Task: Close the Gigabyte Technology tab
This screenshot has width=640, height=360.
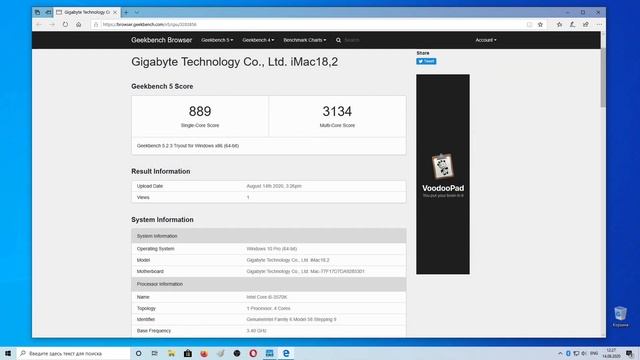Action: (115, 12)
